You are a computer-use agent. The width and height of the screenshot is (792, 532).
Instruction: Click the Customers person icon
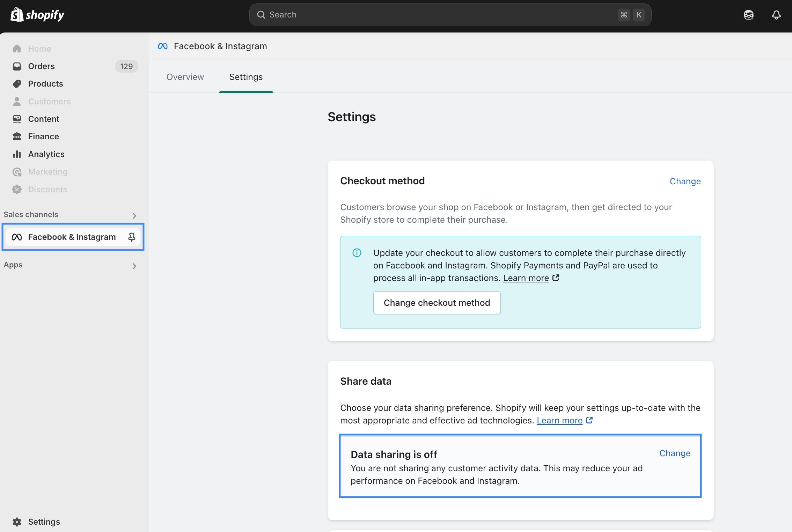coord(17,101)
